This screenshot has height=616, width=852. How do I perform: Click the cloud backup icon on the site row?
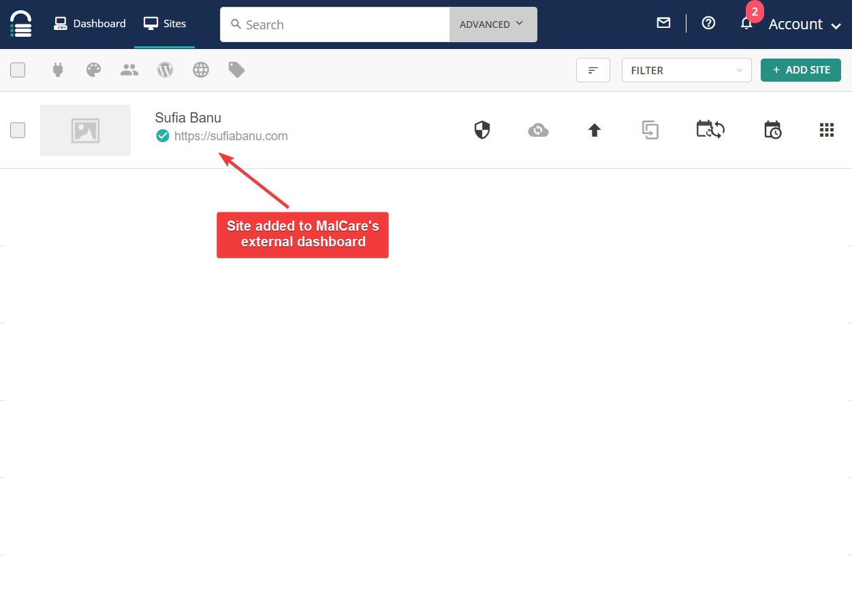[x=538, y=129]
